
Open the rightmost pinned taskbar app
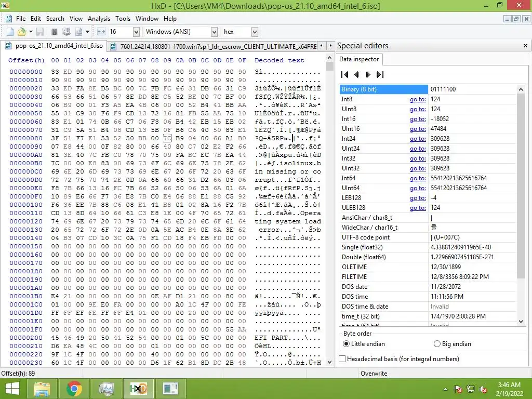pos(170,389)
